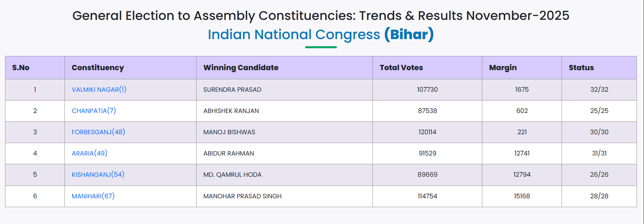Open the ARARIA(49) constituency link
The height and width of the screenshot is (224, 644).
(x=89, y=153)
